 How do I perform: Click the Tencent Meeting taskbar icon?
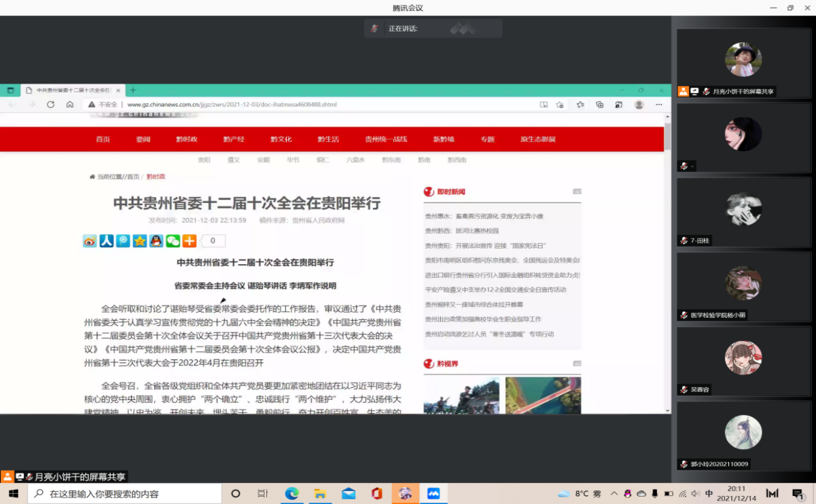point(433,494)
